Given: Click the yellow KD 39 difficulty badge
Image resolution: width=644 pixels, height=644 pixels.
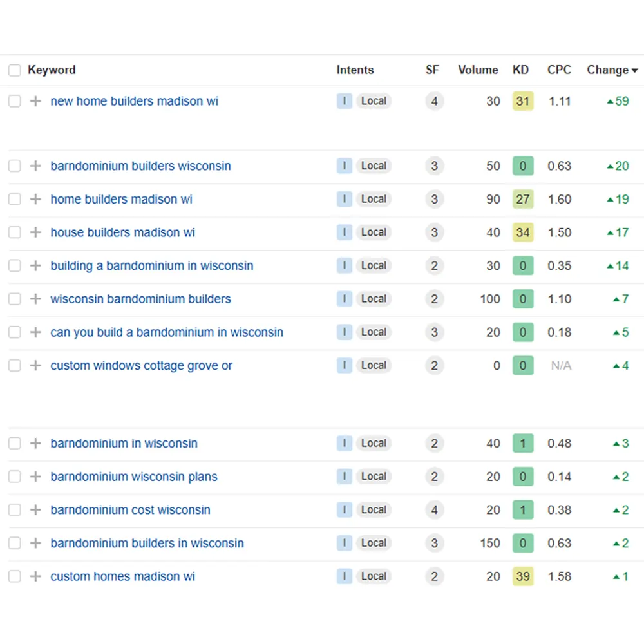Looking at the screenshot, I should [523, 576].
